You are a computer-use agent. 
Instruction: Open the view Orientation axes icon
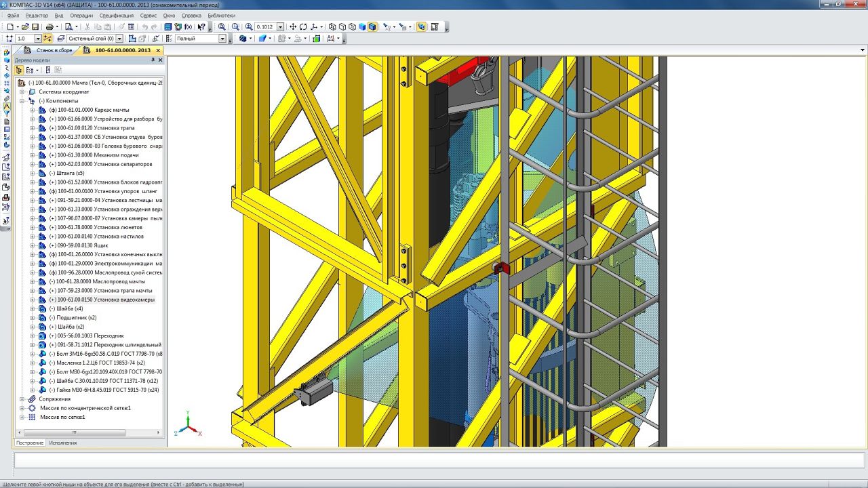[x=314, y=27]
